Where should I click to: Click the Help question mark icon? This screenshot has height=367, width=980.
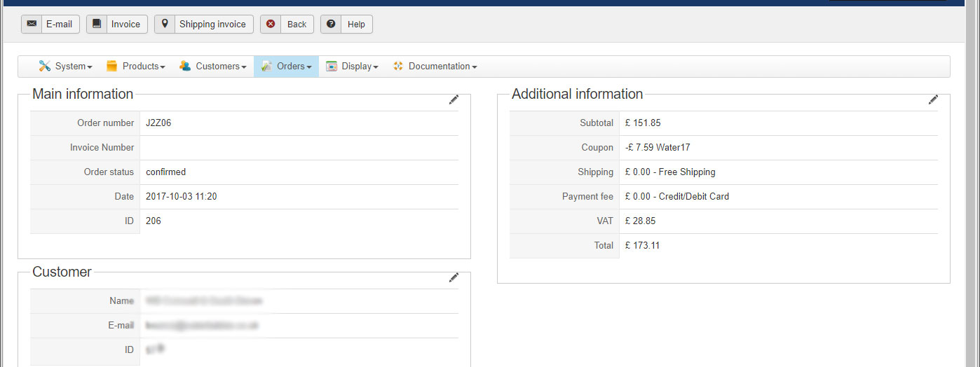[331, 24]
